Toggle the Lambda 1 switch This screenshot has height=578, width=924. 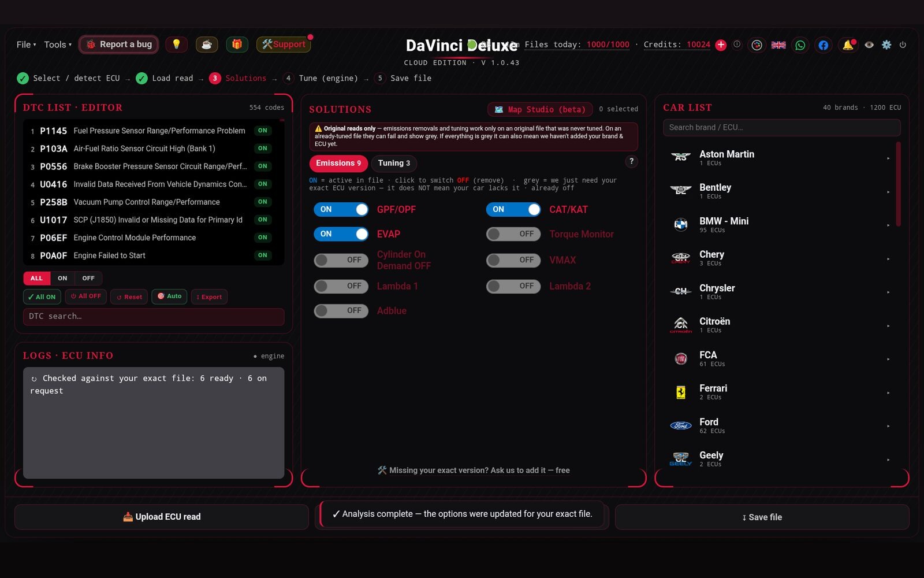click(x=341, y=286)
